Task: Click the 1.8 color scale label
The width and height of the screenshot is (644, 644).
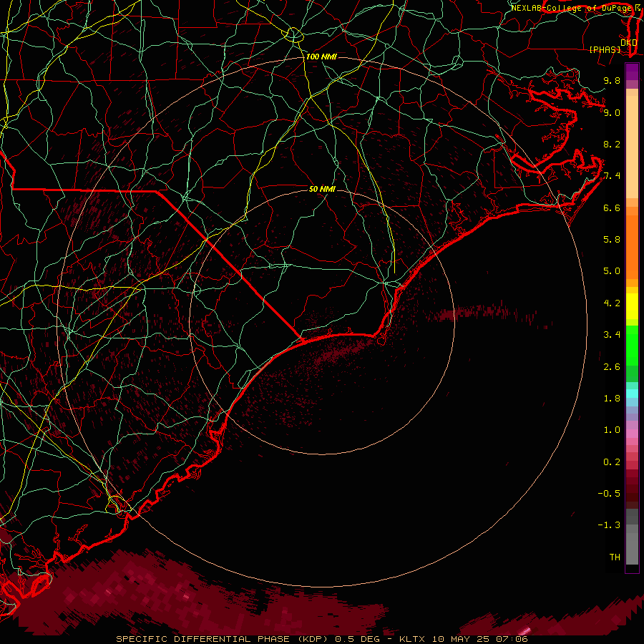Action: [612, 399]
